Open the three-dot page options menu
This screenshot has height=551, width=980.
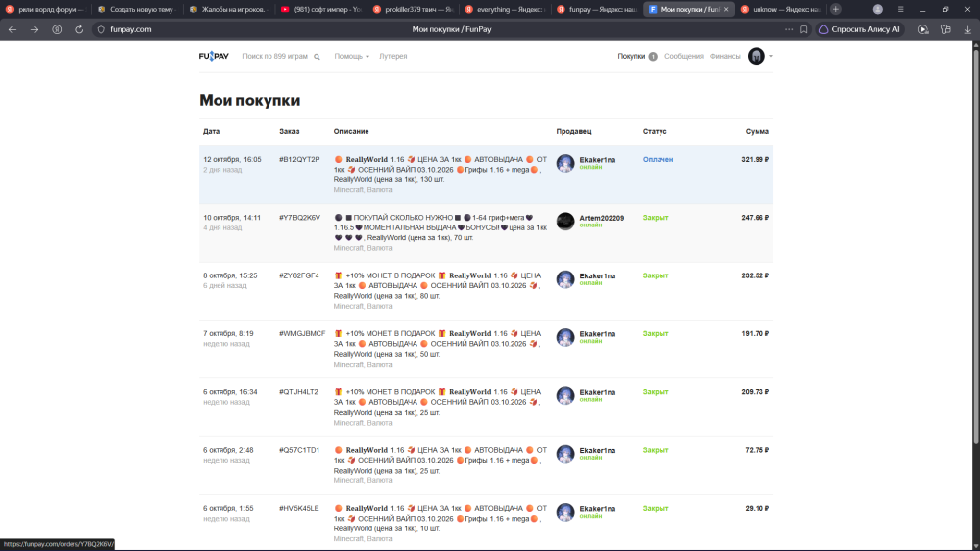pyautogui.click(x=789, y=29)
